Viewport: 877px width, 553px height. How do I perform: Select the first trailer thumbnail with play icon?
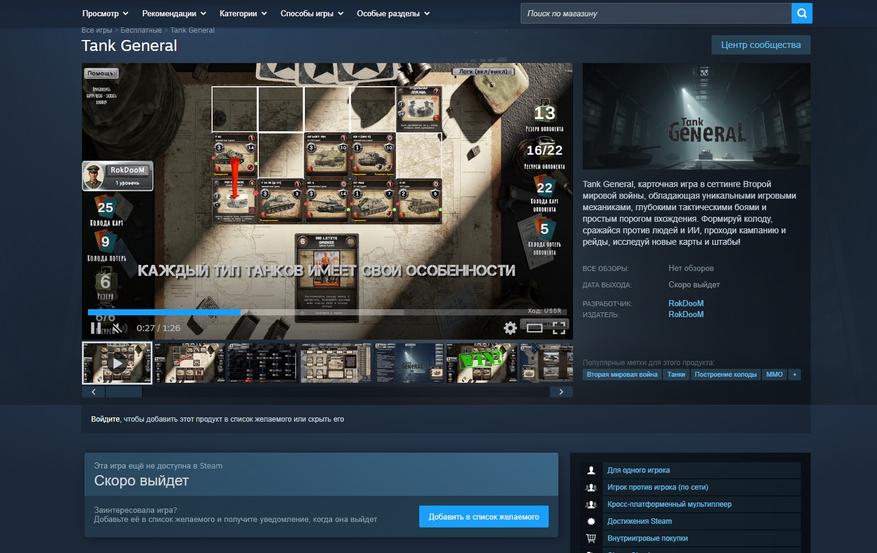tap(117, 363)
